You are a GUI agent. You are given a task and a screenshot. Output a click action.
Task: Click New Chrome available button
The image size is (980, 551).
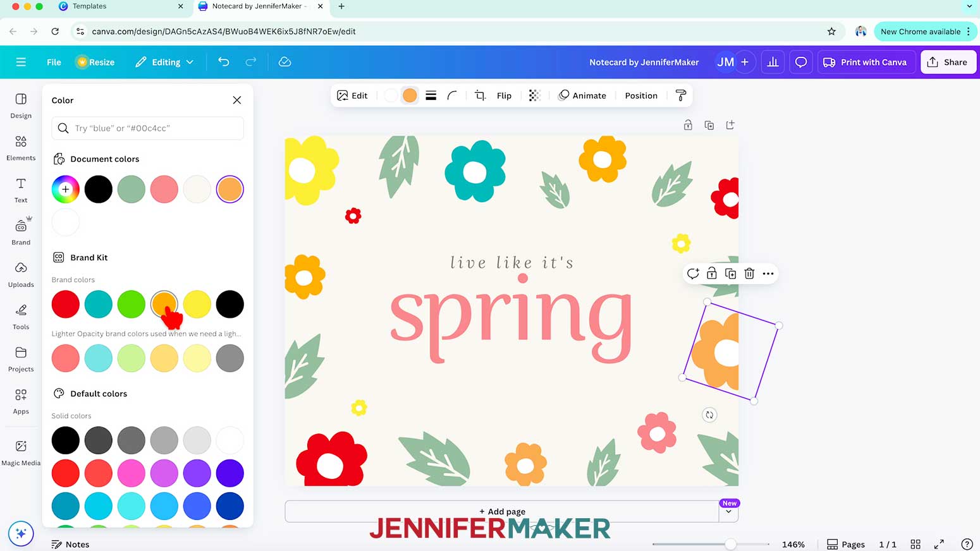click(x=926, y=32)
